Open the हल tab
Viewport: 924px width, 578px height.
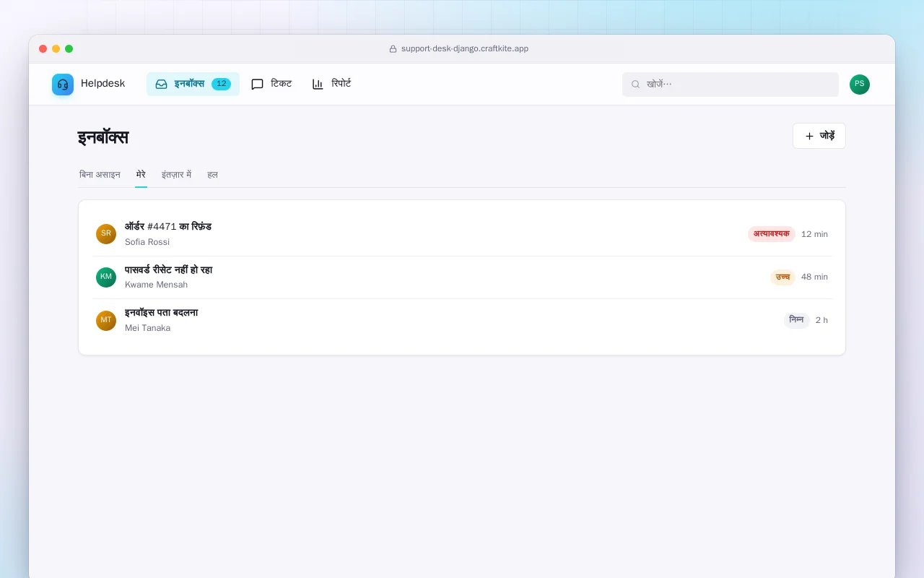(x=212, y=175)
